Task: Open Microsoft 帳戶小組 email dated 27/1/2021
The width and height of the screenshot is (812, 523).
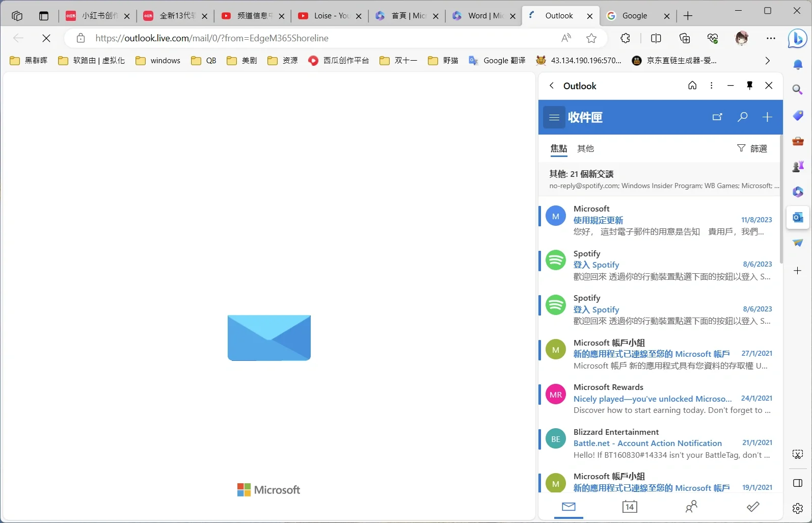Action: (659, 354)
